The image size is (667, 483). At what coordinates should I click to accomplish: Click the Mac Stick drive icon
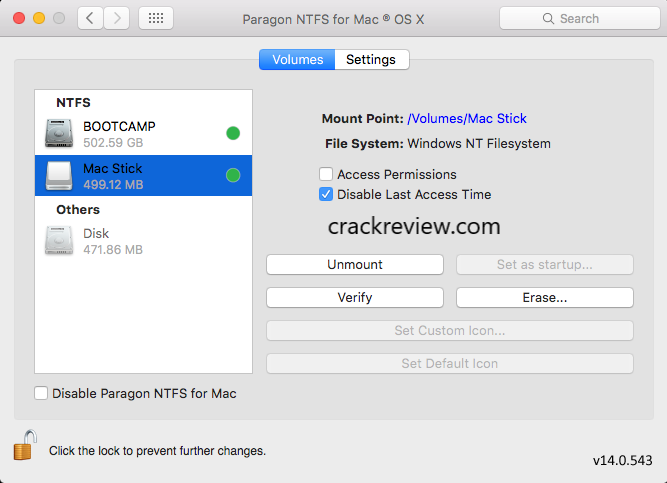point(59,175)
